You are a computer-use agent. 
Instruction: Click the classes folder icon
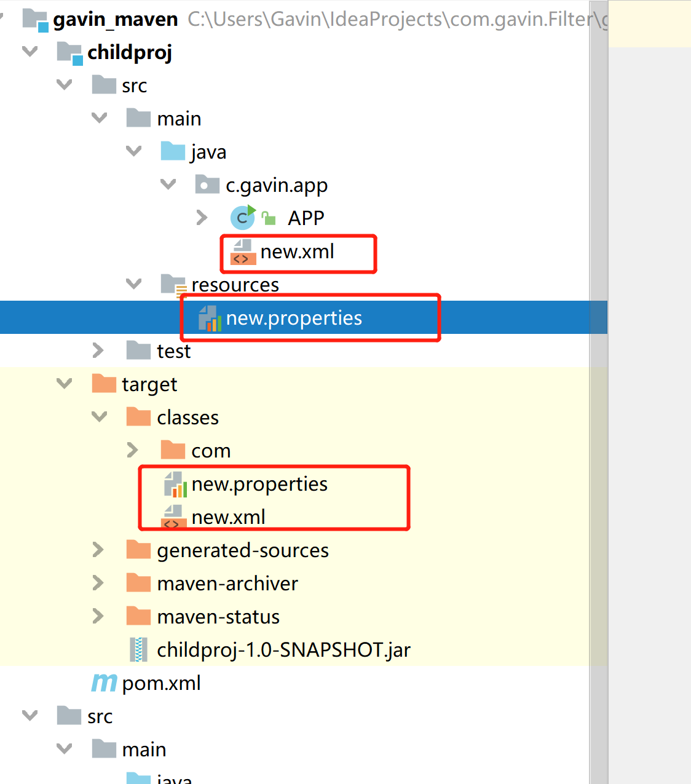pyautogui.click(x=138, y=417)
